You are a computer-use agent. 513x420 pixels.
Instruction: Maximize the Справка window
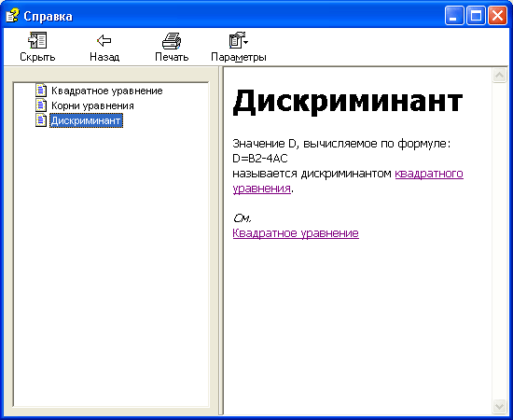coord(476,15)
